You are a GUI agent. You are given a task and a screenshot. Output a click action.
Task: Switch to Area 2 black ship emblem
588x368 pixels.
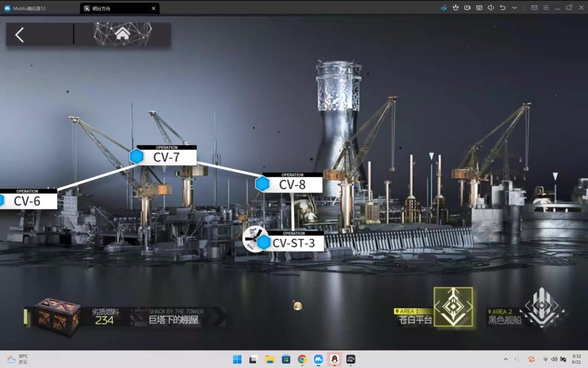[x=542, y=307]
